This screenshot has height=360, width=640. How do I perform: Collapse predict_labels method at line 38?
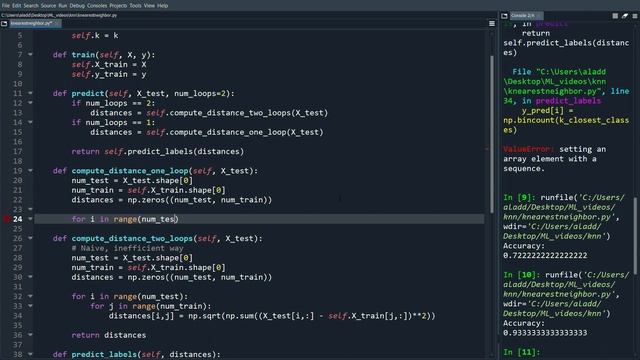tap(30, 354)
